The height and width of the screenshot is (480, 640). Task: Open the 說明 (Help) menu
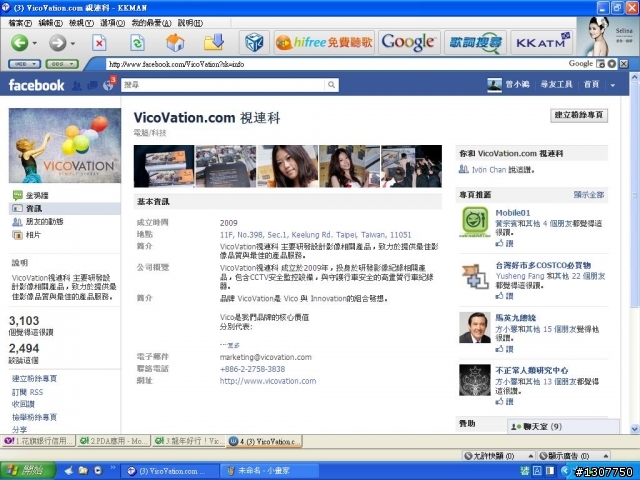click(x=190, y=23)
